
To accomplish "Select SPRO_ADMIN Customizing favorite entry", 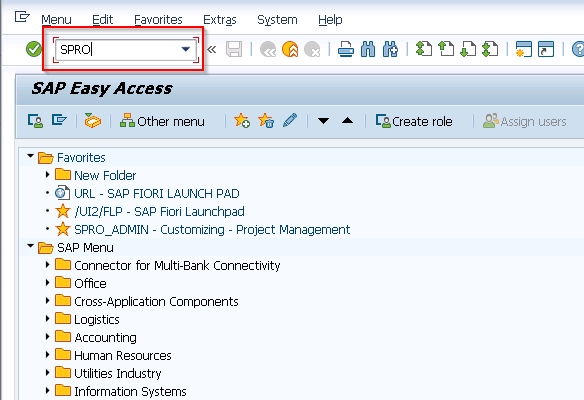I will click(212, 229).
